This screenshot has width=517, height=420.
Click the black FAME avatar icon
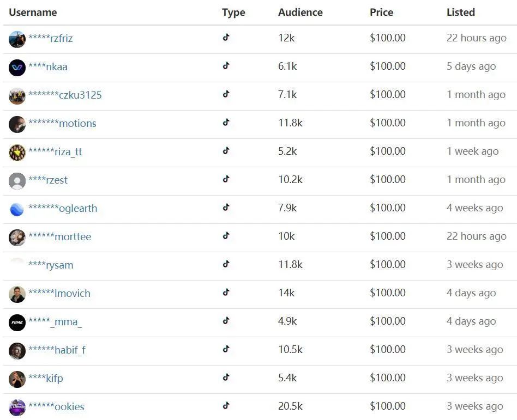pos(17,322)
